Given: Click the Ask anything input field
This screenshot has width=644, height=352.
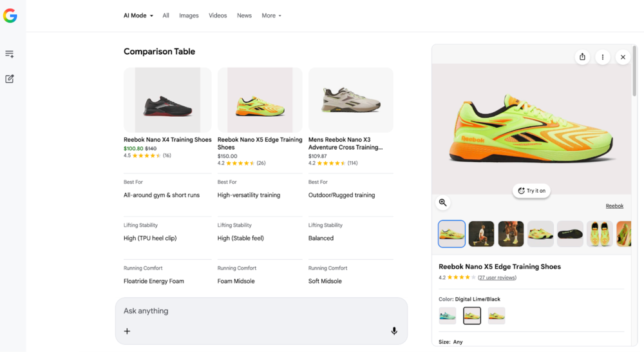Looking at the screenshot, I should coord(261,311).
